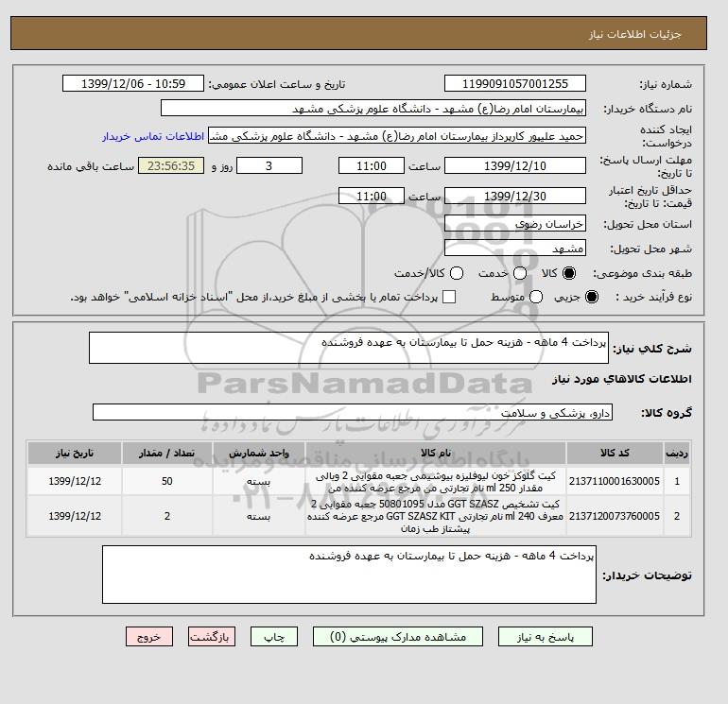Click the ردیف column header
Screen dimensions: 728x704
click(x=677, y=453)
